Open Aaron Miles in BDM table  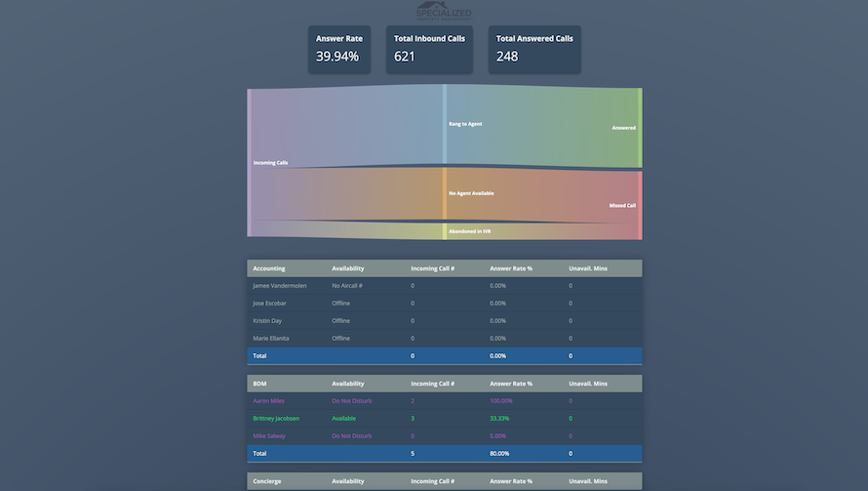[x=270, y=400]
